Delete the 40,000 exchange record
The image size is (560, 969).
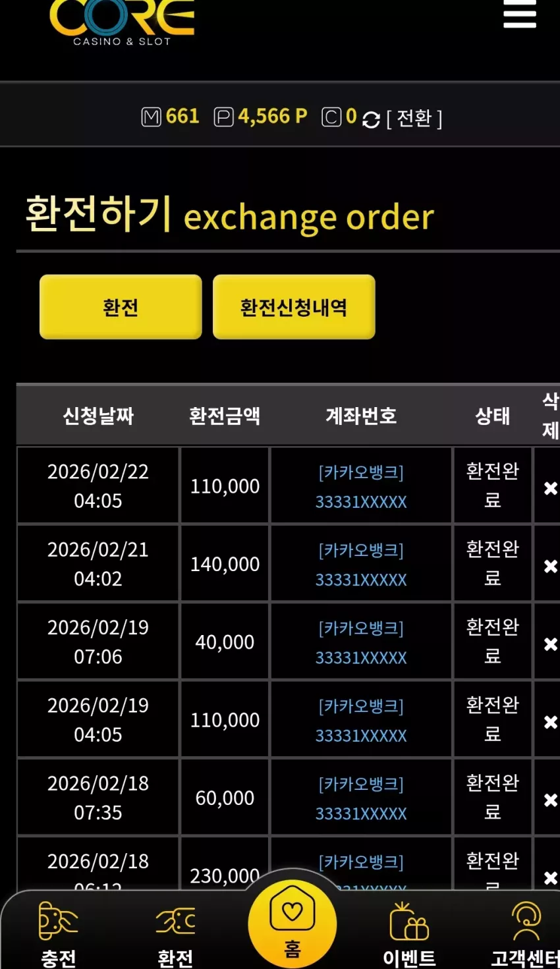pos(550,644)
